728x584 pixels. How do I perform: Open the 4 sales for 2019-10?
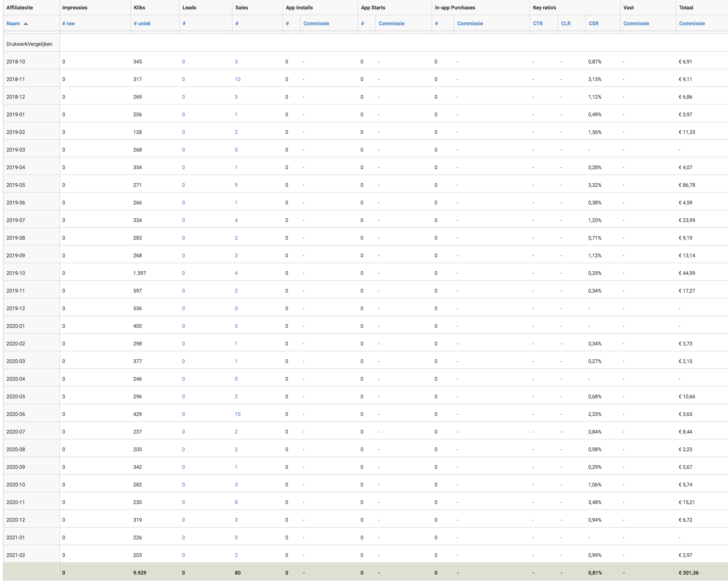pyautogui.click(x=236, y=273)
